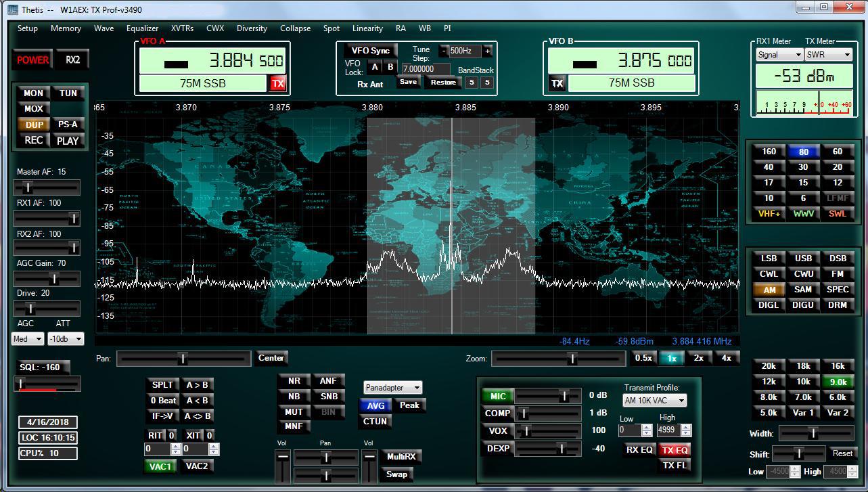Open the Panadapter display mode dropdown
Screen dimensions: 868x492
(392, 388)
